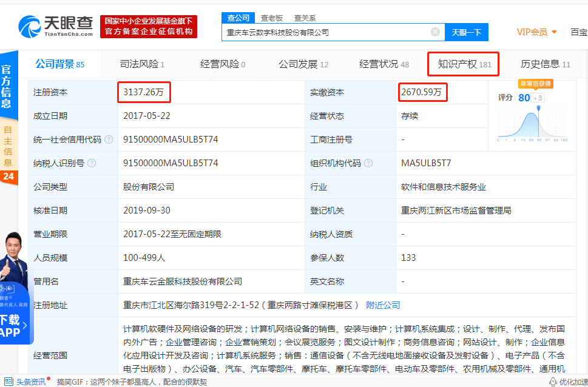Click the 天眼一下 search button
The image size is (588, 387).
click(x=466, y=32)
